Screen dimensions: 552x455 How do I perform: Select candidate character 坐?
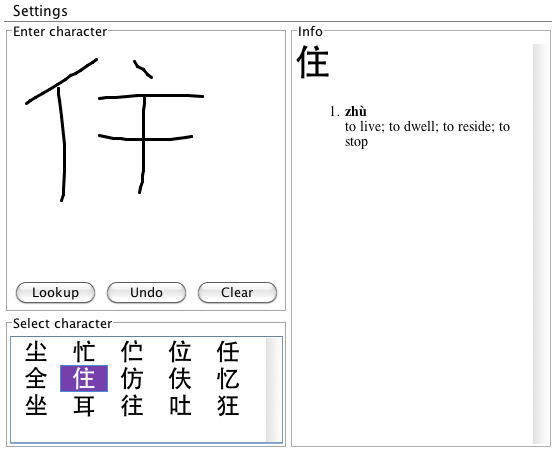point(36,406)
